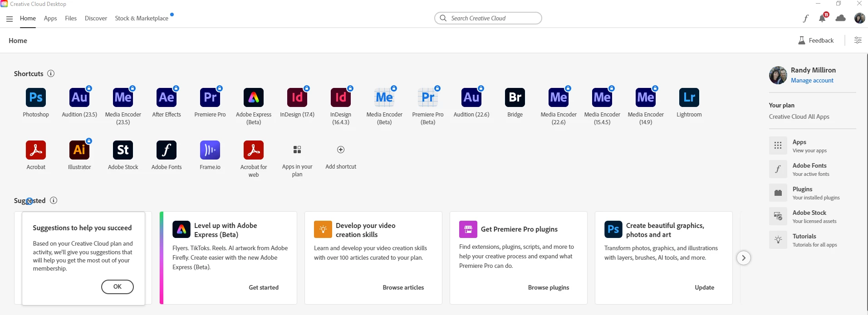Image resolution: width=868 pixels, height=315 pixels.
Task: Launch Illustrator
Action: coord(79,150)
